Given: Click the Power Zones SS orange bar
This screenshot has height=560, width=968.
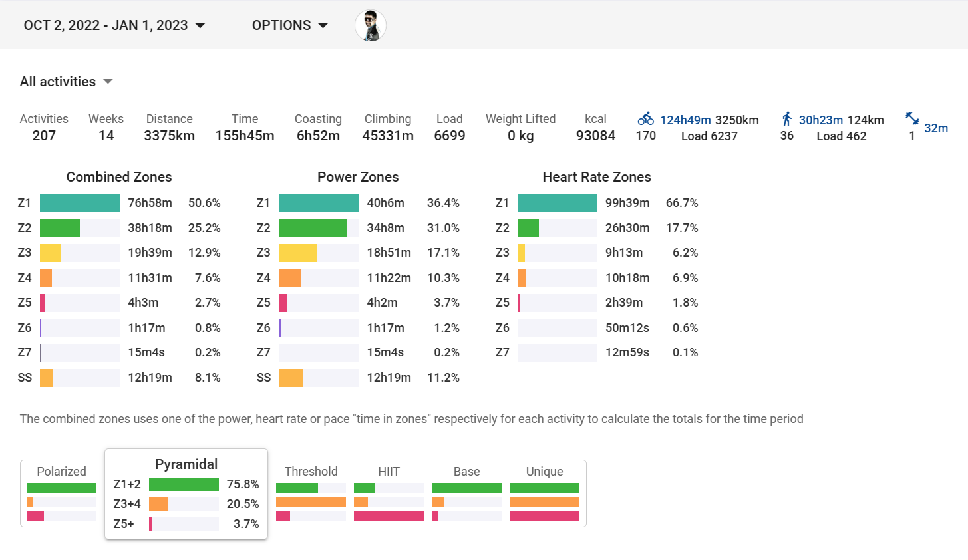Looking at the screenshot, I should pyautogui.click(x=291, y=378).
